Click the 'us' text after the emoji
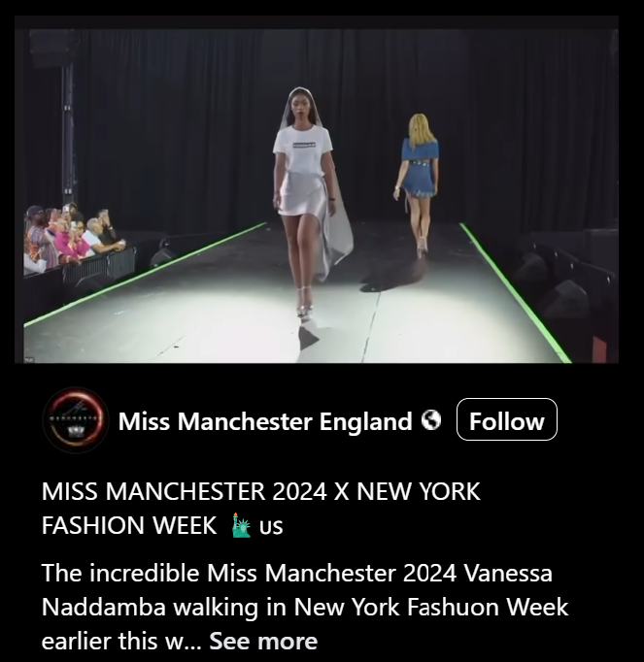The image size is (644, 662). (271, 526)
